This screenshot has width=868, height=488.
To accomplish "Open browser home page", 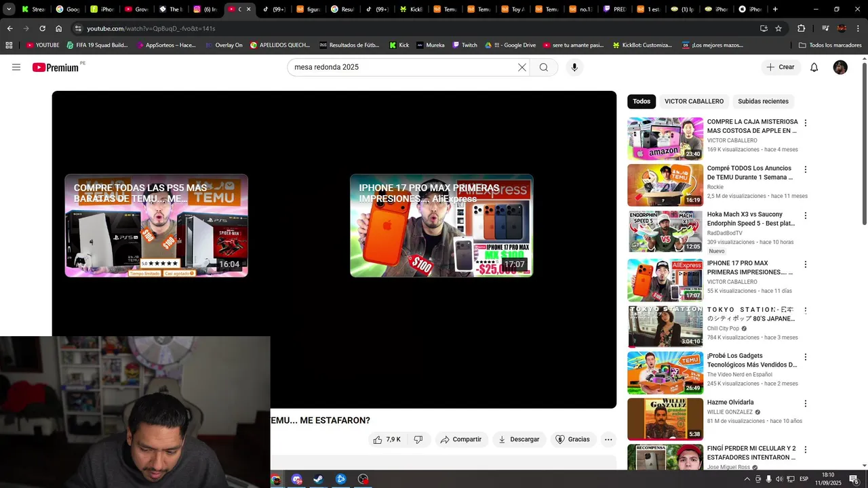I will 58,28.
